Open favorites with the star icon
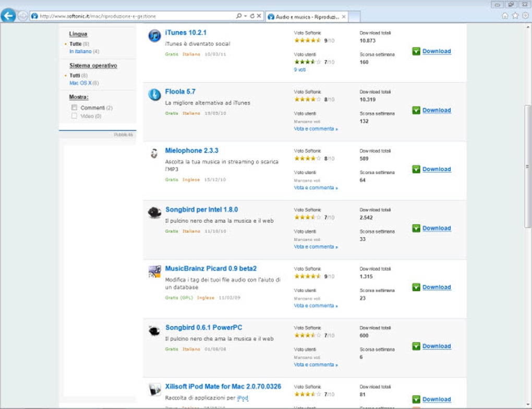532x409 pixels. 515,16
